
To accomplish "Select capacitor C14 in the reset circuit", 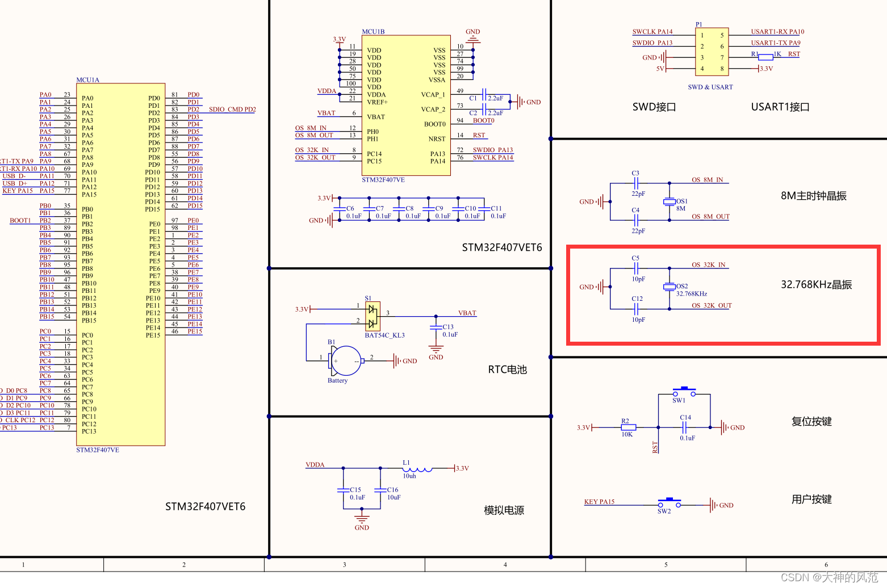I will click(x=685, y=427).
